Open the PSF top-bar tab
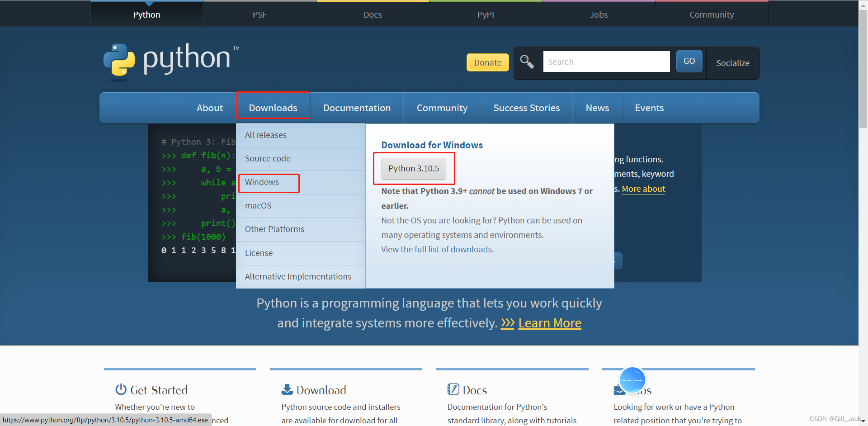The height and width of the screenshot is (426, 868). point(260,14)
